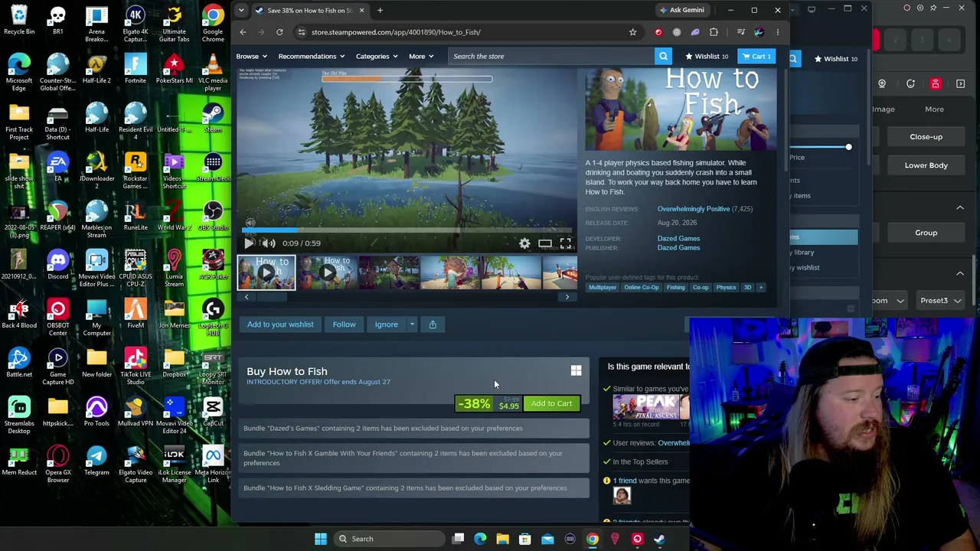Screen dimensions: 980x551
Task: Click the Close-up button in the background panel
Action: click(x=926, y=137)
